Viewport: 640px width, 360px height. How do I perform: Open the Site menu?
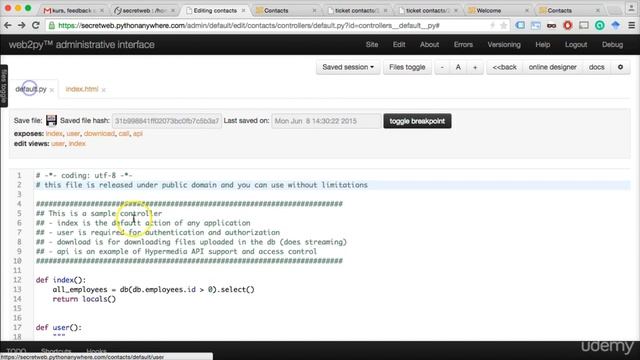pos(372,44)
